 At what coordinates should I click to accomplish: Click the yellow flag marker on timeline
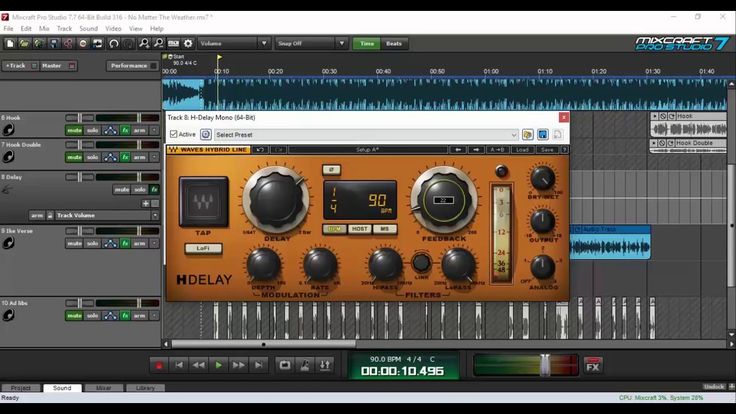point(219,57)
